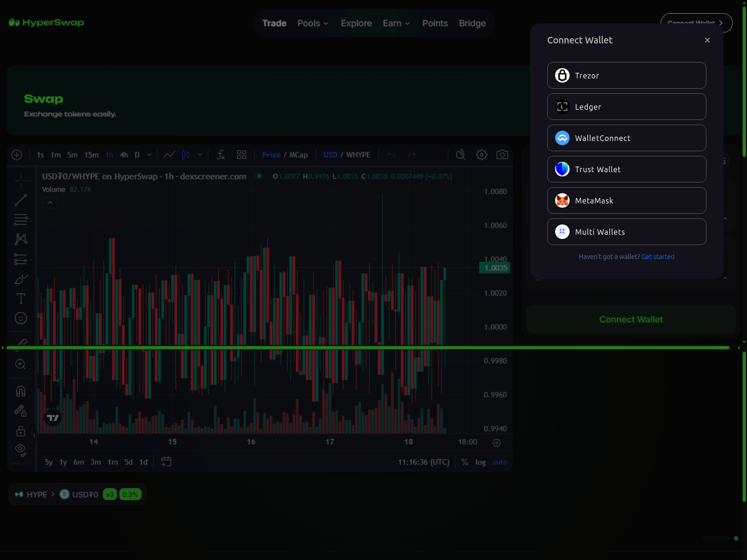Switch chart to Price mode
This screenshot has width=747, height=560.
(x=271, y=155)
